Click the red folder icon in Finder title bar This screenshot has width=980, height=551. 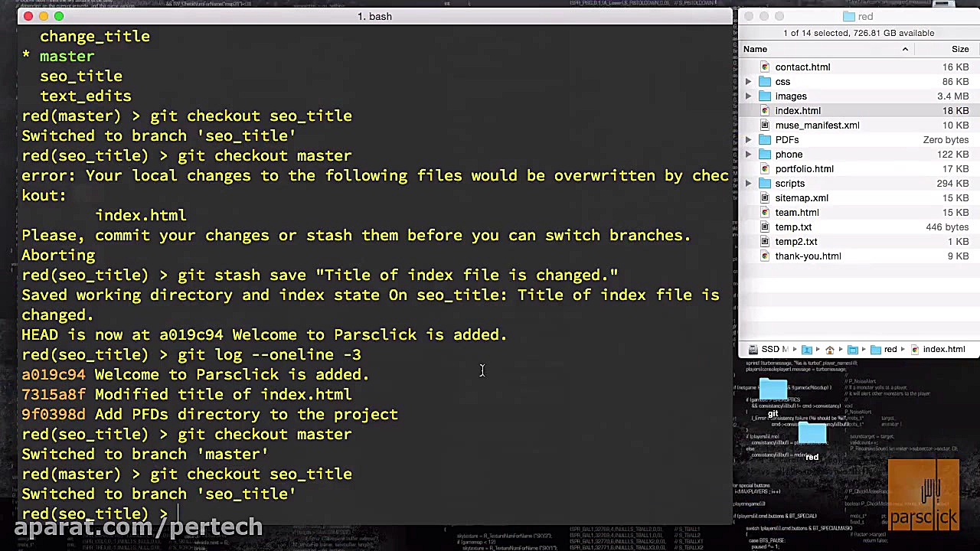point(849,17)
